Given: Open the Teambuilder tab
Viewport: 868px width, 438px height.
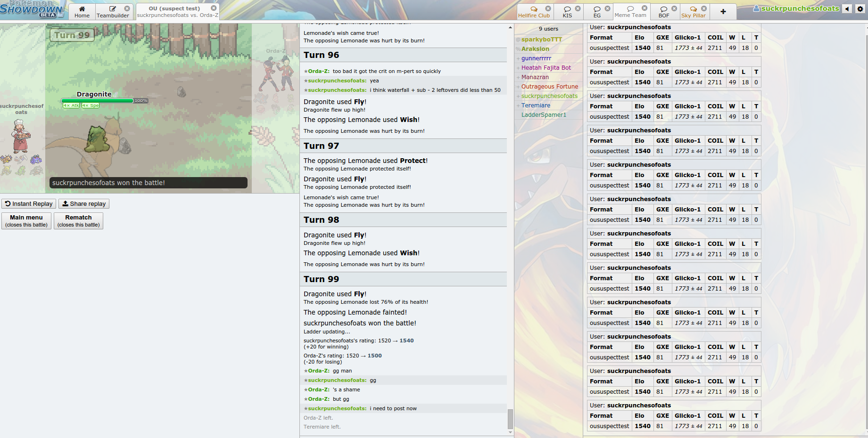Looking at the screenshot, I should [x=113, y=12].
